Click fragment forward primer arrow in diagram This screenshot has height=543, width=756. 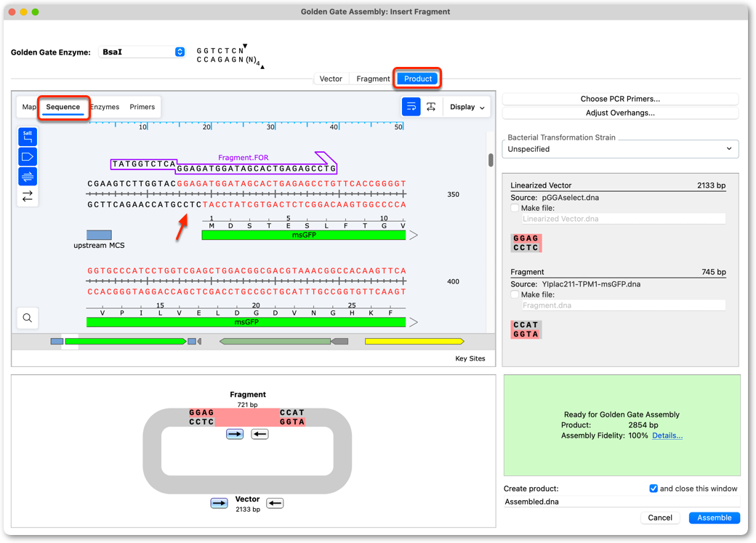[x=235, y=435]
